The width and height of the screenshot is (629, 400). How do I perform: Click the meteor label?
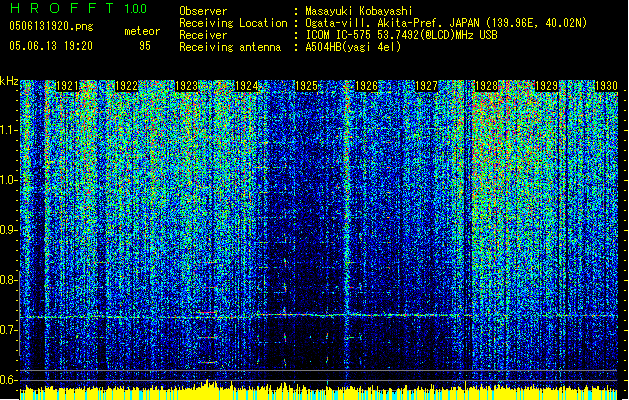[142, 31]
